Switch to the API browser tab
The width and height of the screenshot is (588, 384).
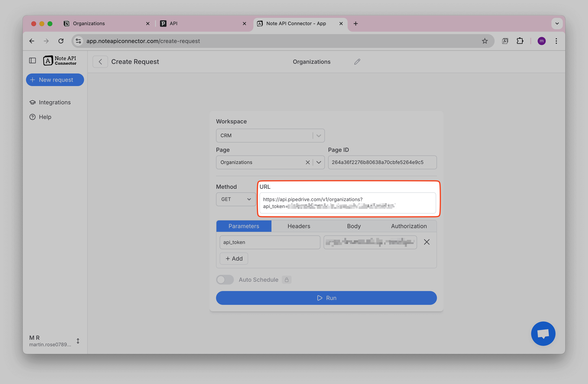(x=204, y=24)
